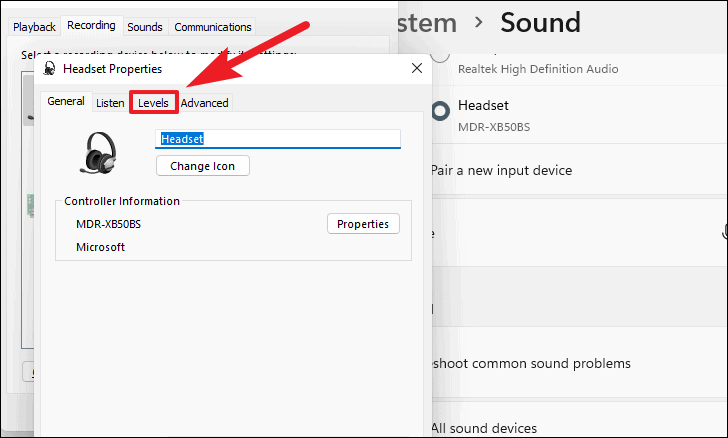The width and height of the screenshot is (728, 438).
Task: Click the Change Icon button
Action: coord(203,166)
